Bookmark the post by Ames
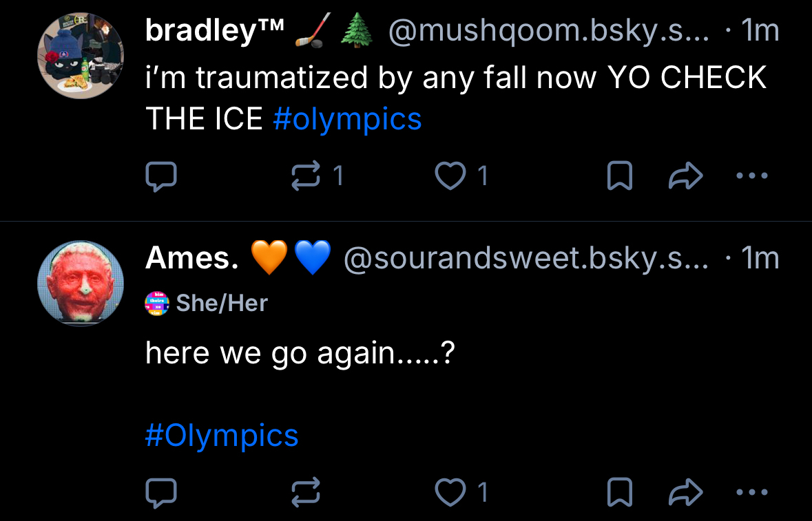 [x=619, y=492]
